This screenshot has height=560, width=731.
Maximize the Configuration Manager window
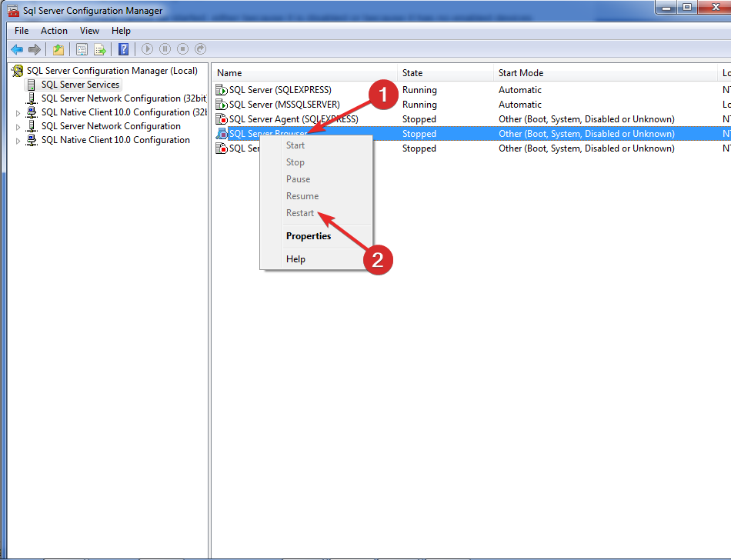click(x=686, y=7)
